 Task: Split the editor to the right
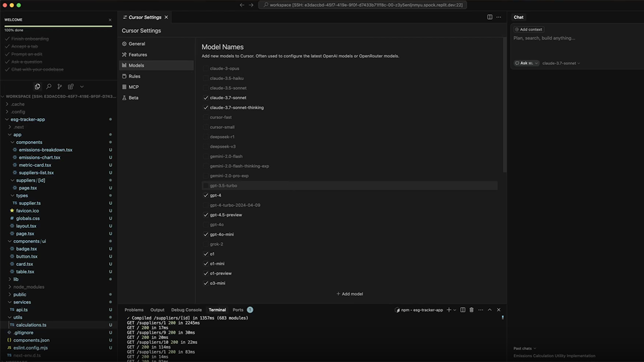(x=489, y=17)
